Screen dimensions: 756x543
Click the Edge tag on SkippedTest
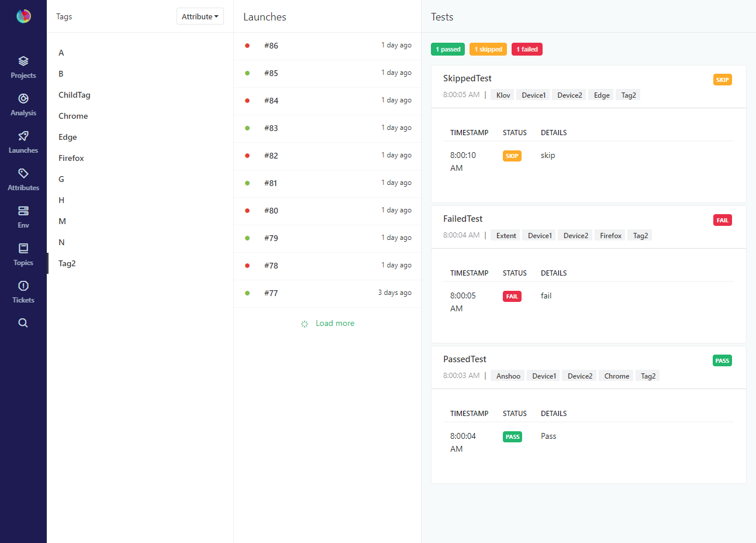click(x=602, y=95)
